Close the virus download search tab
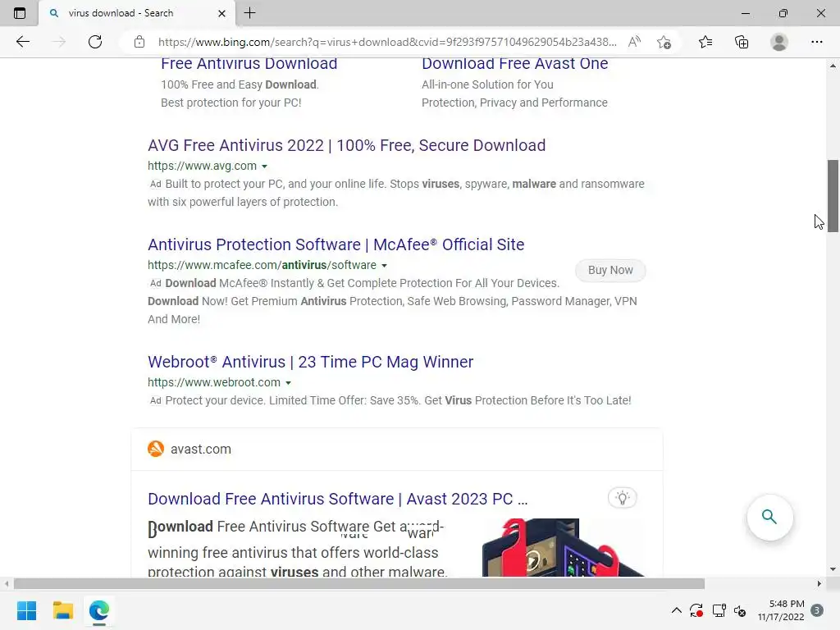 (x=221, y=13)
